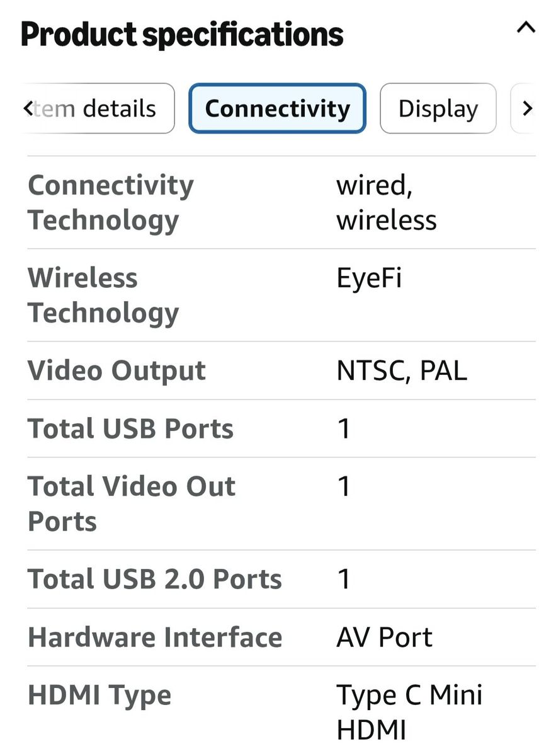Switch to the Display tab
Viewport: 556px width, 756px height.
[438, 108]
